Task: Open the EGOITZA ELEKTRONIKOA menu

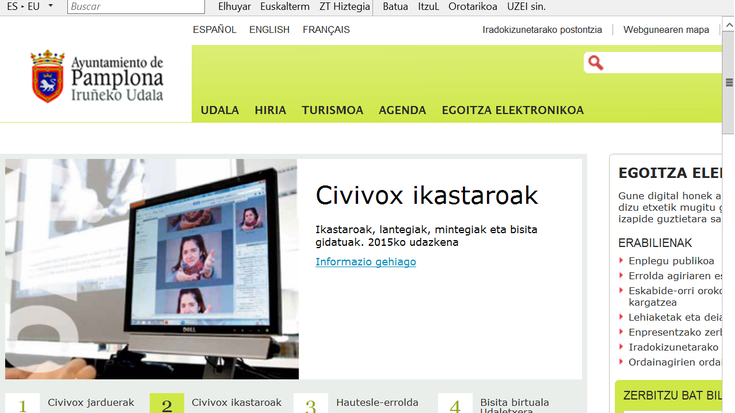Action: pyautogui.click(x=512, y=110)
